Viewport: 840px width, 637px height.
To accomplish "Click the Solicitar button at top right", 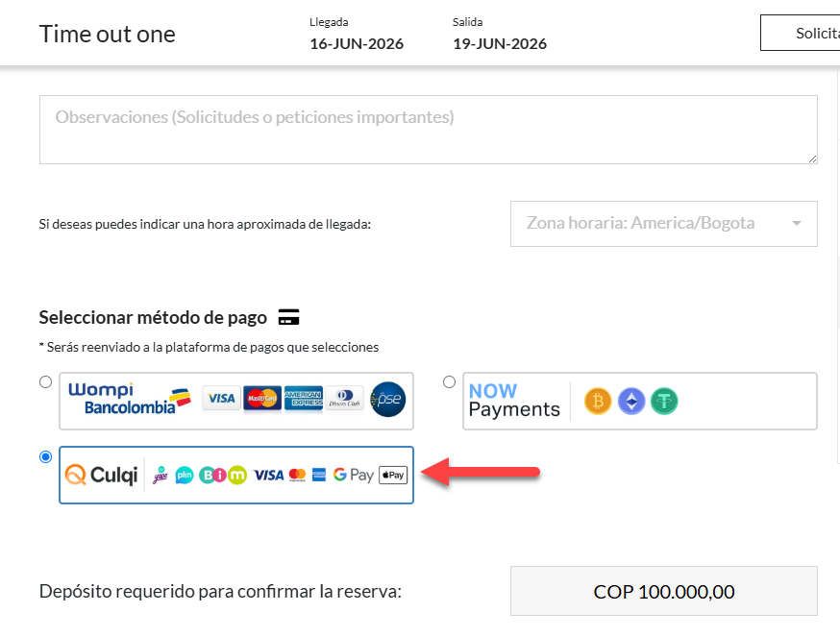I will pyautogui.click(x=801, y=33).
